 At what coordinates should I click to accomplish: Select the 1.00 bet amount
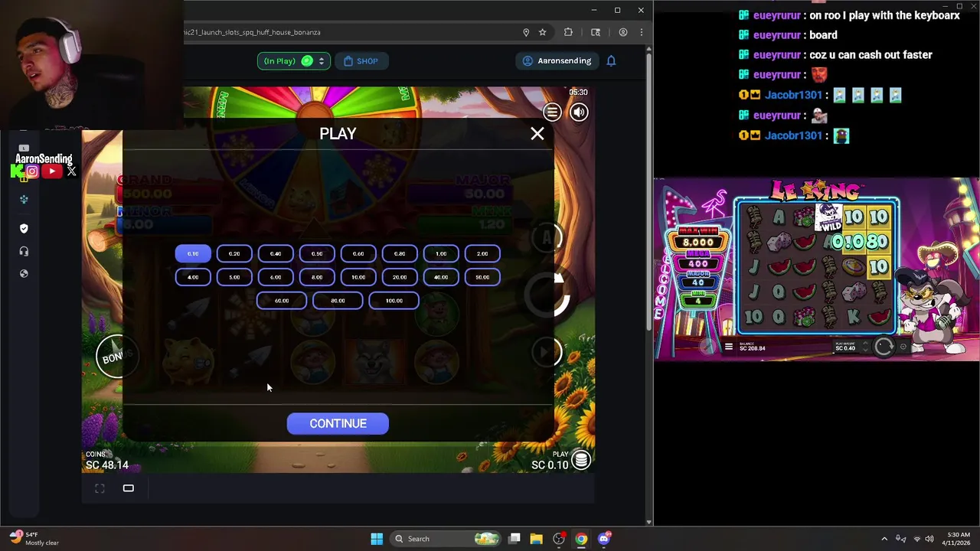pyautogui.click(x=441, y=253)
